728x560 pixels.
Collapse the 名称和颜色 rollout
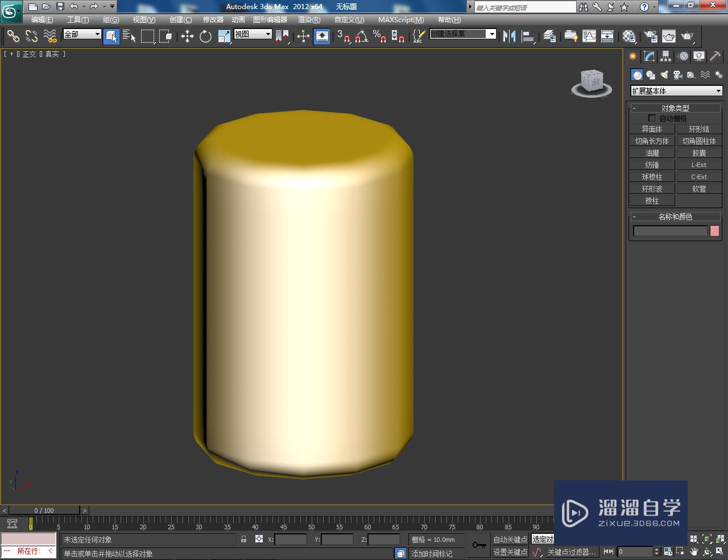coord(675,217)
